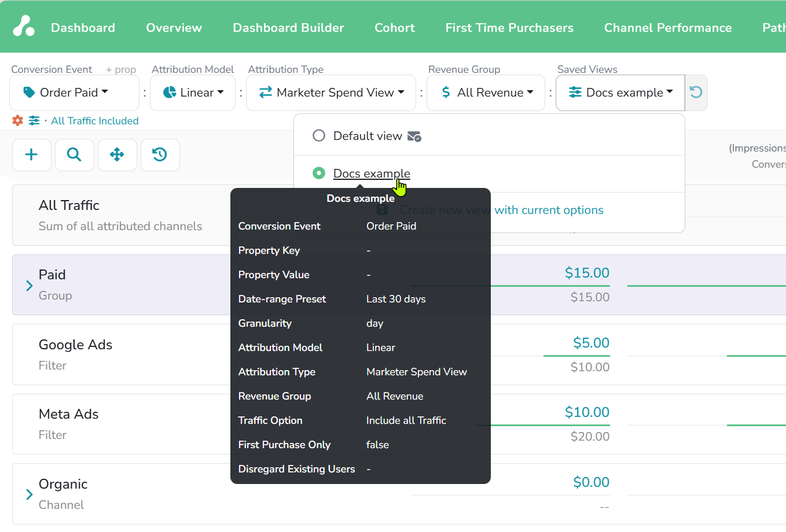This screenshot has height=532, width=786.
Task: Open Channel Performance page
Action: (x=668, y=28)
